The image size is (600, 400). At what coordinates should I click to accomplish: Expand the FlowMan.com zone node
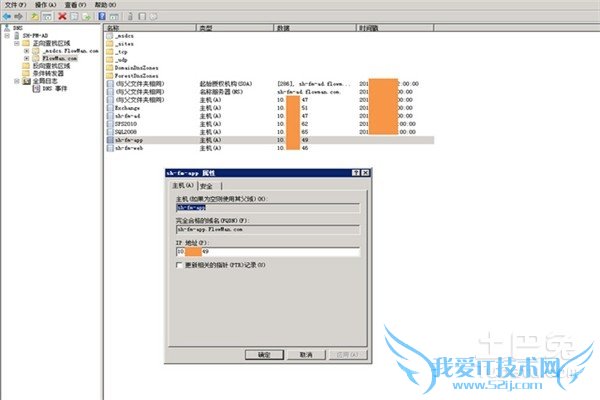[x=26, y=59]
